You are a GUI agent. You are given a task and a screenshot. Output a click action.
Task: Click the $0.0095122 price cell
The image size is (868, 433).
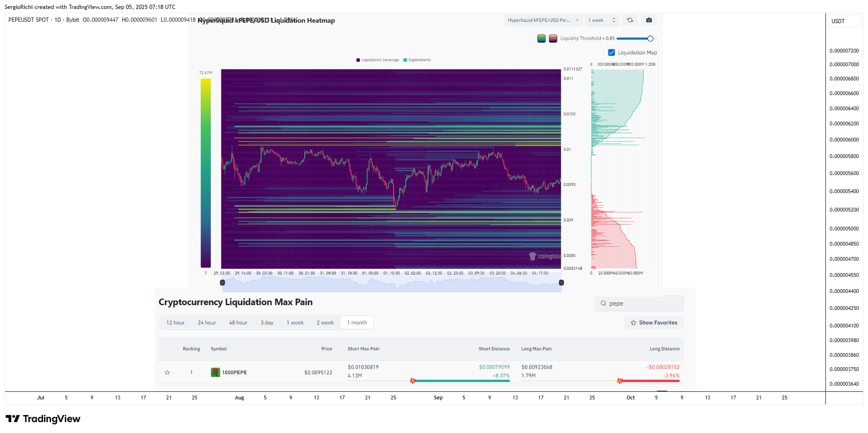tap(318, 373)
